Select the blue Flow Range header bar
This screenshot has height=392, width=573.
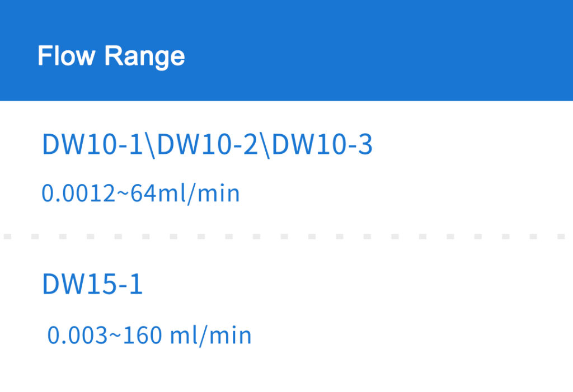pyautogui.click(x=286, y=50)
